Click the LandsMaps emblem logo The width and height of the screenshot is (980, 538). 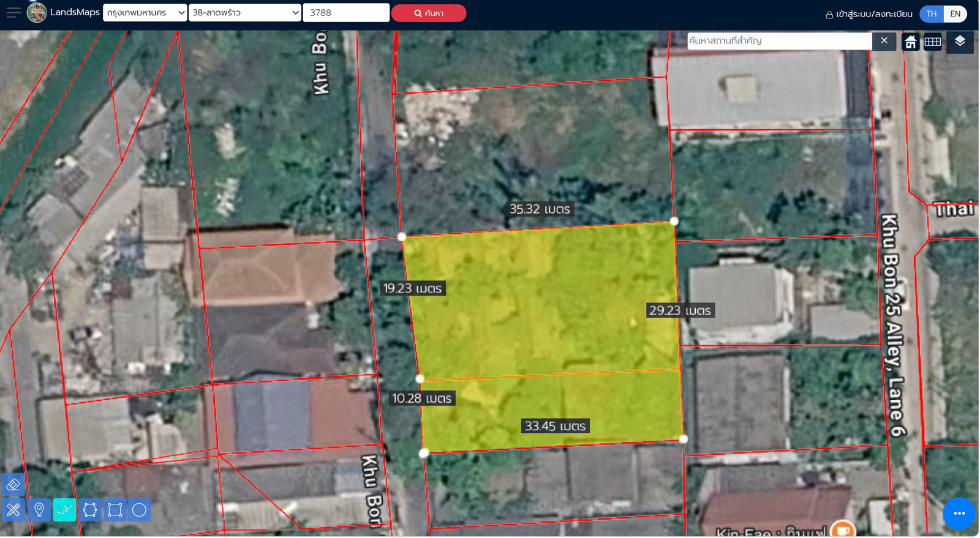click(x=37, y=12)
